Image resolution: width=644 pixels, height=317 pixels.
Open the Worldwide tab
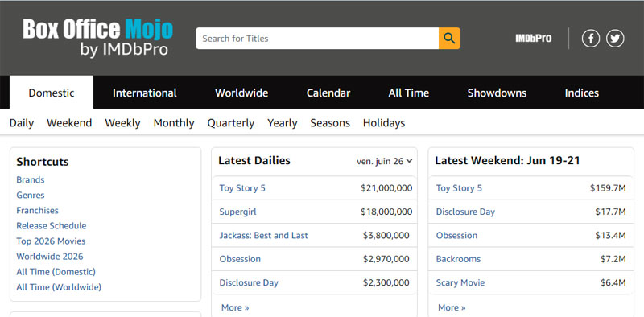click(x=242, y=93)
